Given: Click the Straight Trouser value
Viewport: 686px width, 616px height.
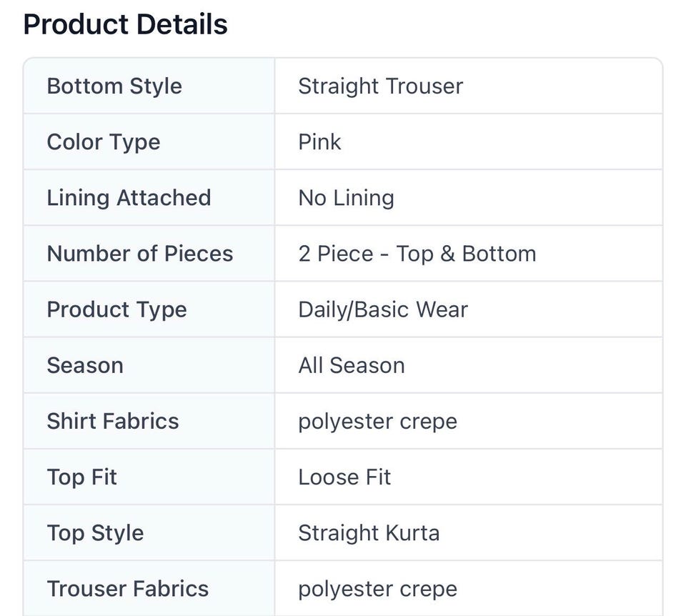Looking at the screenshot, I should (x=380, y=86).
